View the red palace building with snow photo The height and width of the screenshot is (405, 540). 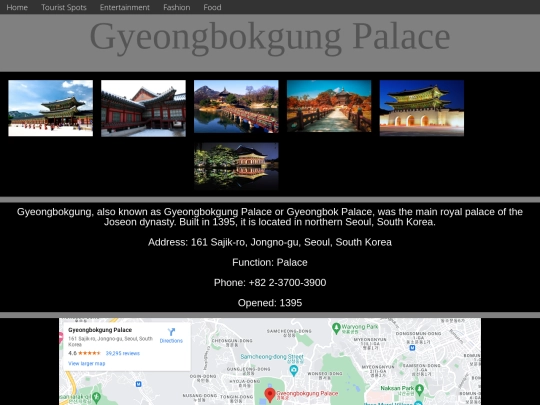click(x=143, y=108)
